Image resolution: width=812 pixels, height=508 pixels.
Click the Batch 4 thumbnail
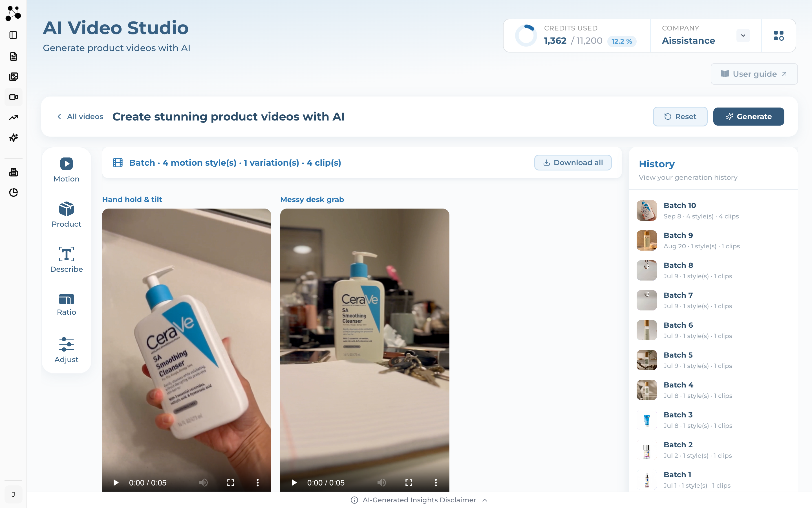pyautogui.click(x=646, y=390)
